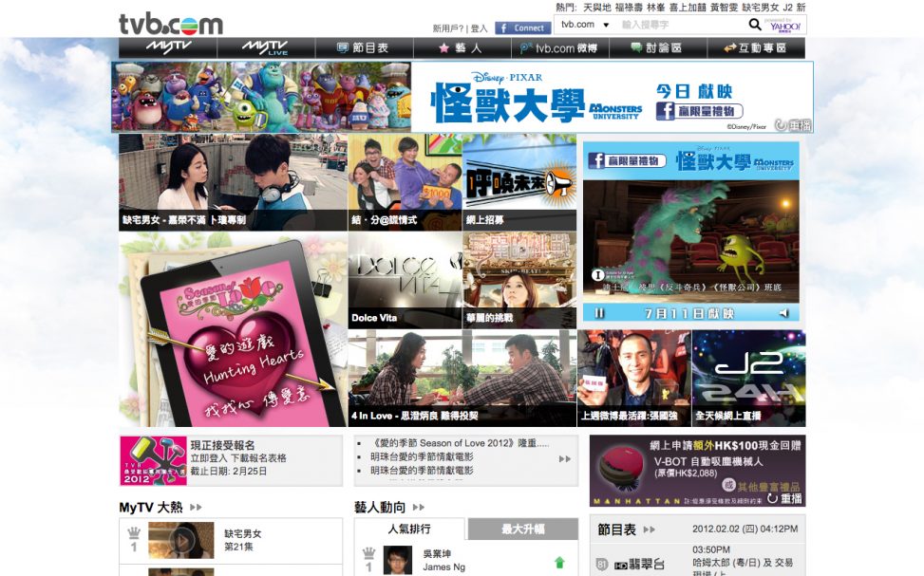Click the 福祿壽 hot topic link
This screenshot has width=924, height=576.
(628, 8)
